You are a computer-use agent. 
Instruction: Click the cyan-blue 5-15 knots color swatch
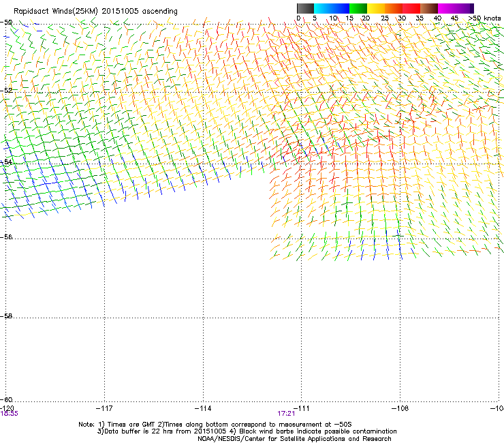(x=332, y=8)
